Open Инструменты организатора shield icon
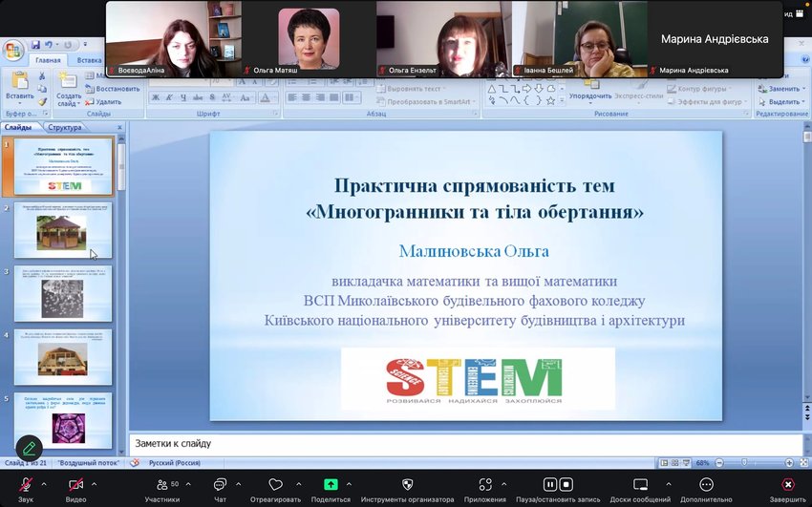812x507 pixels. pos(407,485)
